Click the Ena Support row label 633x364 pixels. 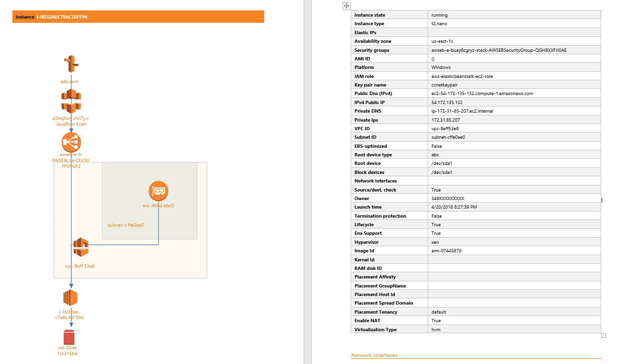[368, 233]
